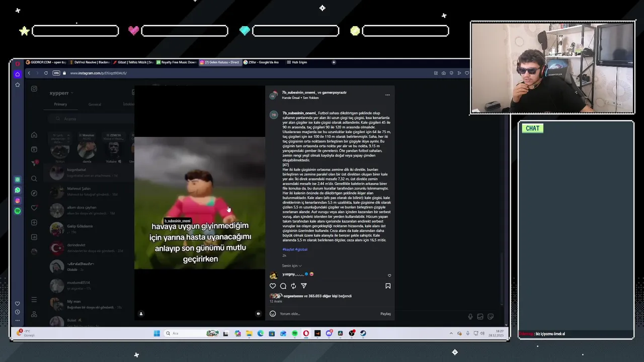Viewport: 644px width, 362px height.
Task: Open y.szgny commenter profile
Action: [x=293, y=274]
